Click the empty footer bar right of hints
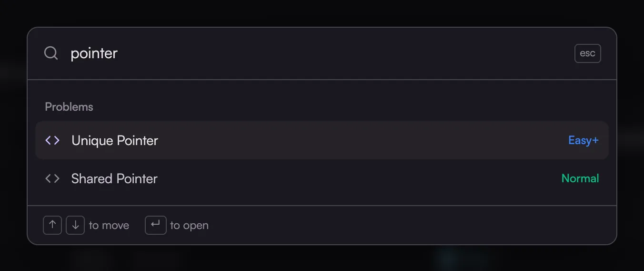The image size is (644, 271). point(410,225)
